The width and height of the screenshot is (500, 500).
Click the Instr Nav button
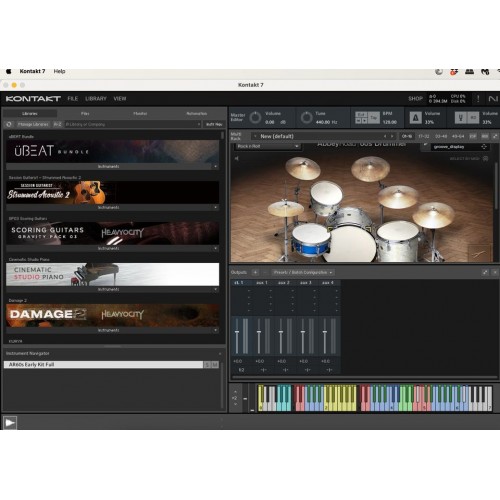(x=214, y=124)
